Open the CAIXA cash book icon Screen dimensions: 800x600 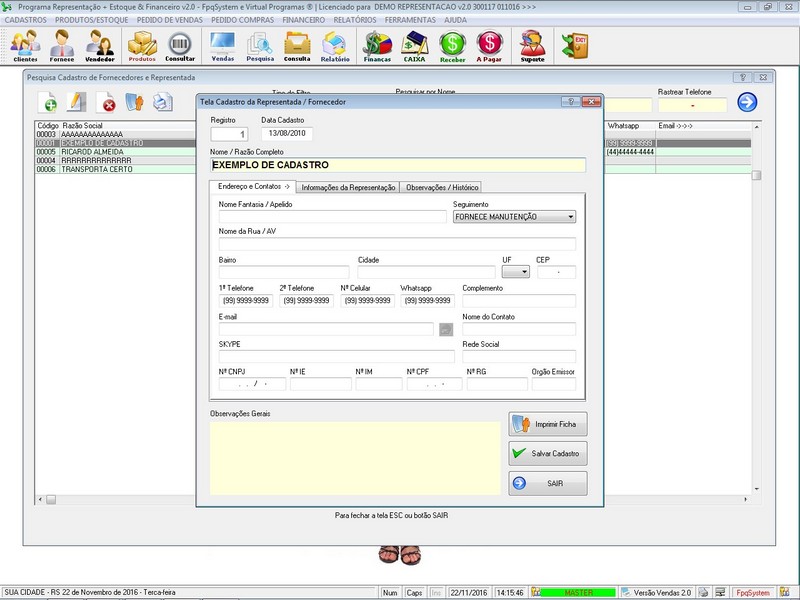(414, 45)
